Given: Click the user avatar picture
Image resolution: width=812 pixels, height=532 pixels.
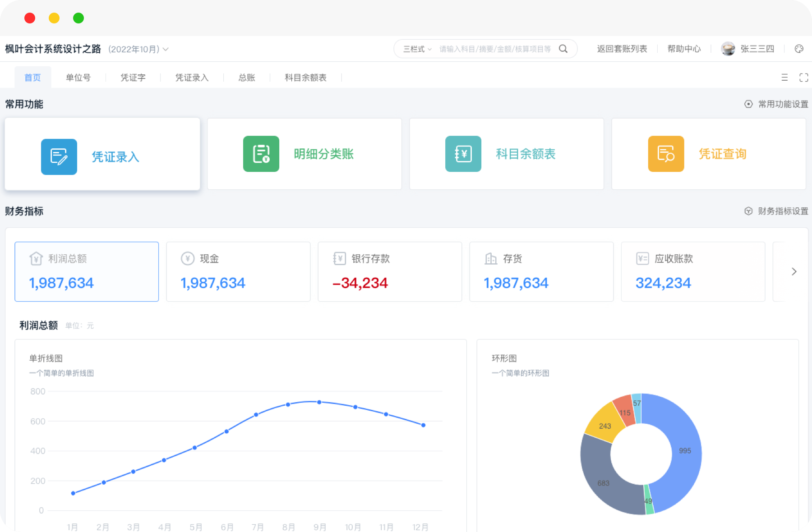Looking at the screenshot, I should [x=728, y=49].
